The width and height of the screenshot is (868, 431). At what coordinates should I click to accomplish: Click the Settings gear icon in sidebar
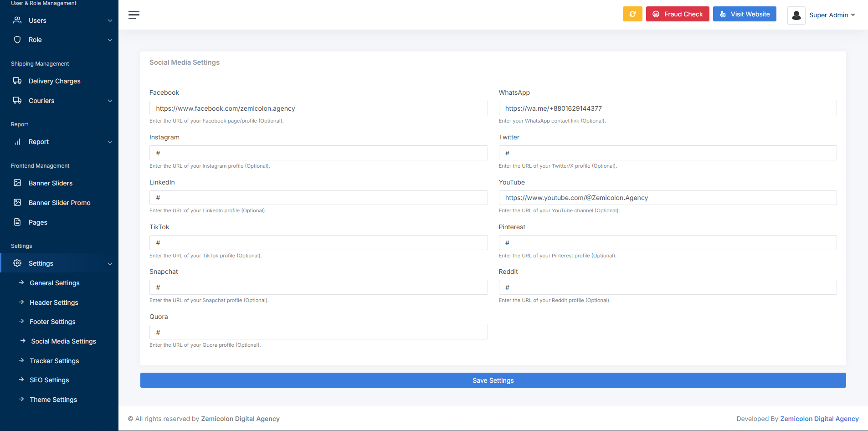point(17,263)
